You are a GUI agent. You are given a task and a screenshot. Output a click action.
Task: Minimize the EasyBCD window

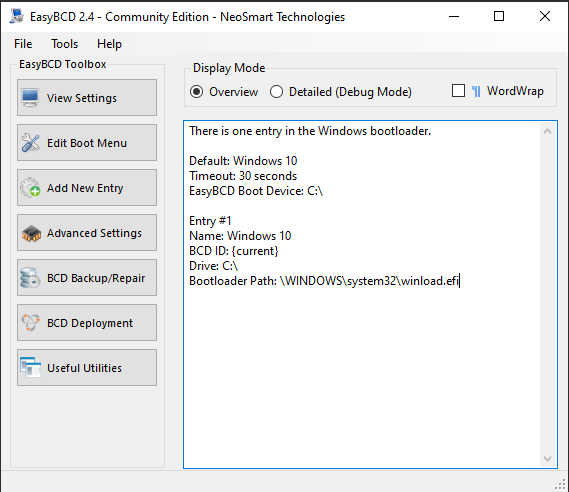tap(454, 16)
